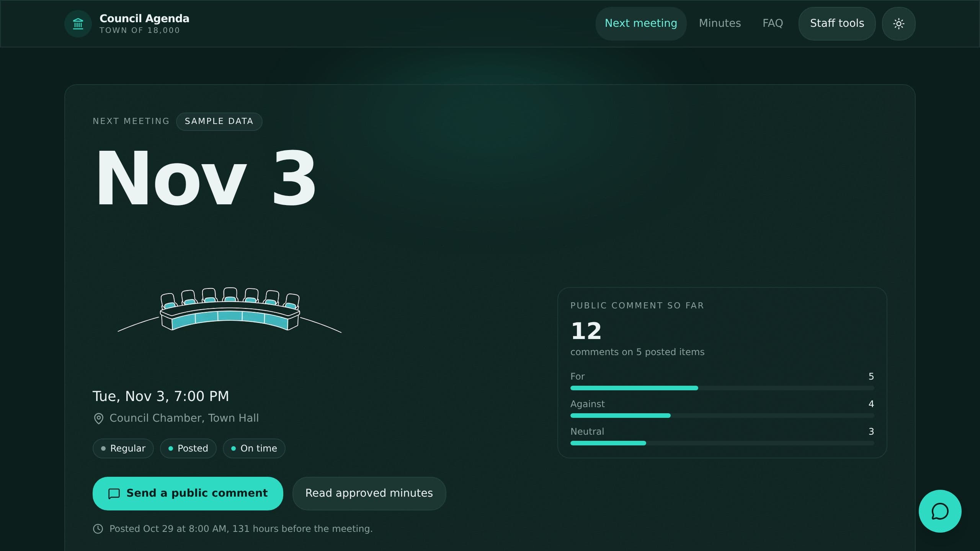Click 'PUBLIC COMMENT SO FAR' label
This screenshot has width=980, height=551.
[637, 305]
